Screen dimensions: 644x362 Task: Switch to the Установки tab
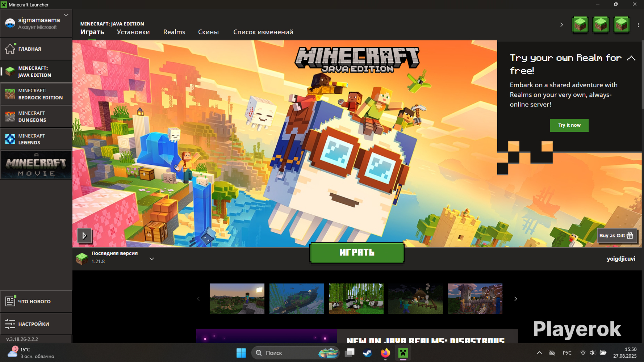(x=133, y=32)
